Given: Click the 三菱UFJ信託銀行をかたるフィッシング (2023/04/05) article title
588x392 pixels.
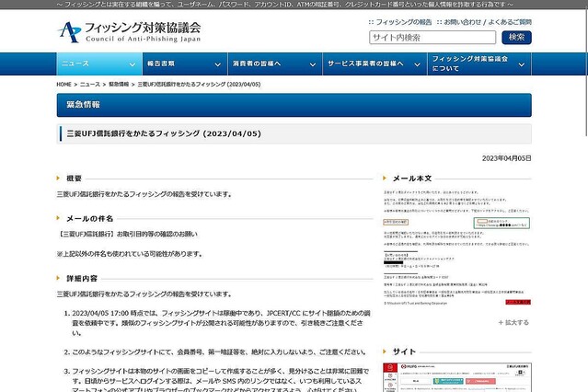Looking at the screenshot, I should [x=164, y=133].
